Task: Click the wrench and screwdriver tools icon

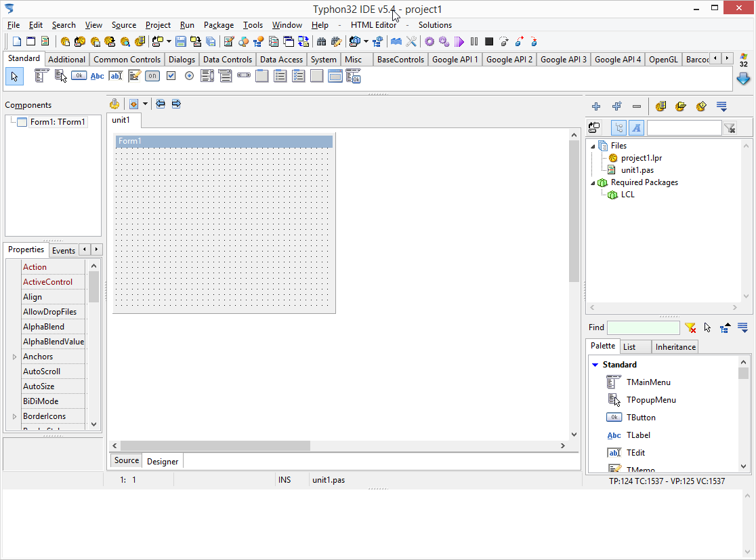Action: click(x=411, y=42)
